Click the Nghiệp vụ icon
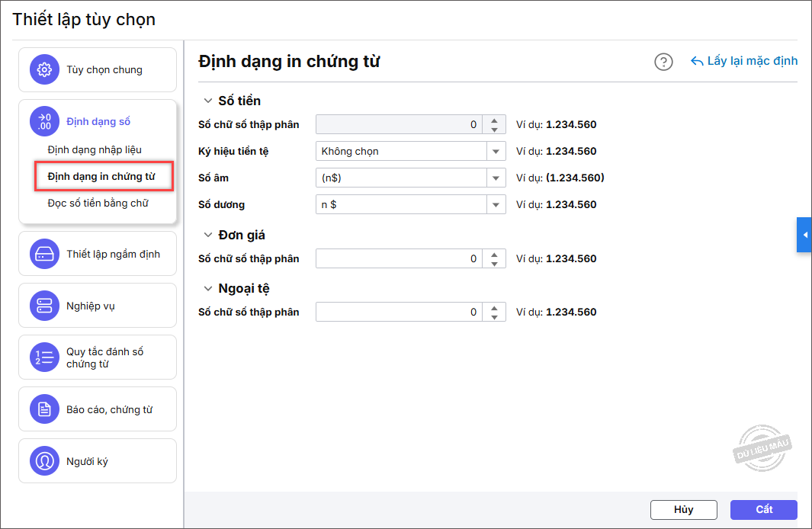The width and height of the screenshot is (812, 529). [x=44, y=306]
